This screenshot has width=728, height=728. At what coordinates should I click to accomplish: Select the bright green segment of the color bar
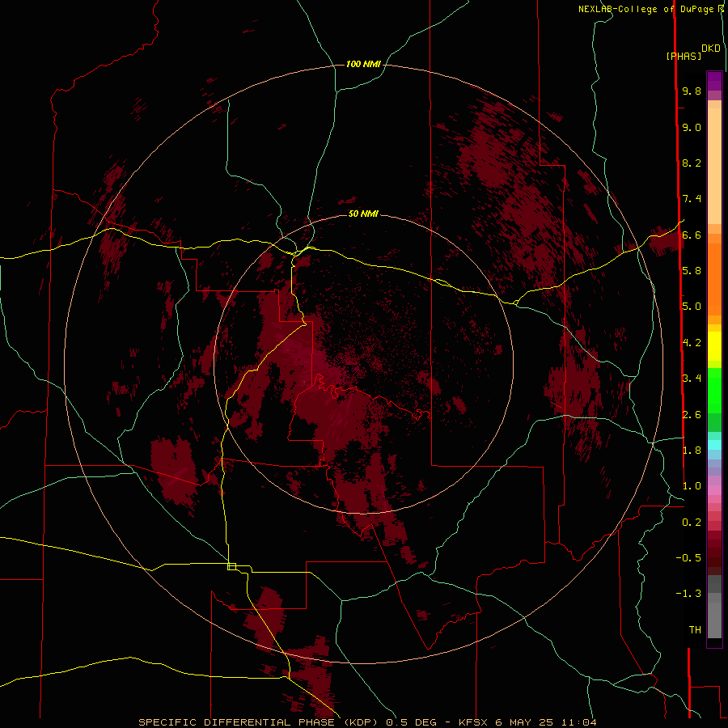tap(714, 391)
